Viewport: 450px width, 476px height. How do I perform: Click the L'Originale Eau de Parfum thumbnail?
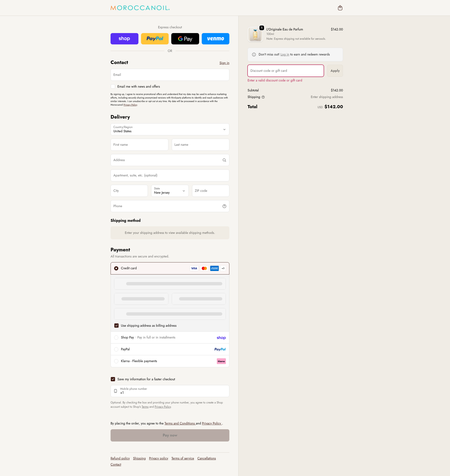coord(255,34)
